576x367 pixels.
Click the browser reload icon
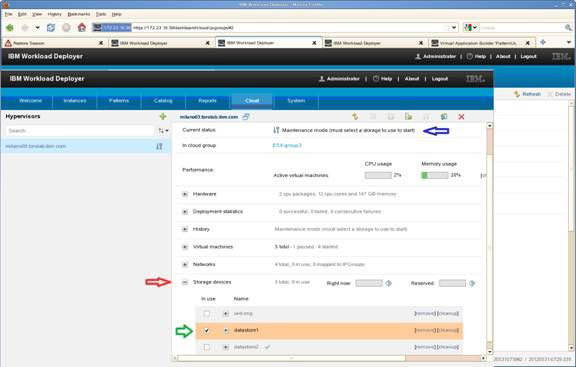click(x=51, y=28)
